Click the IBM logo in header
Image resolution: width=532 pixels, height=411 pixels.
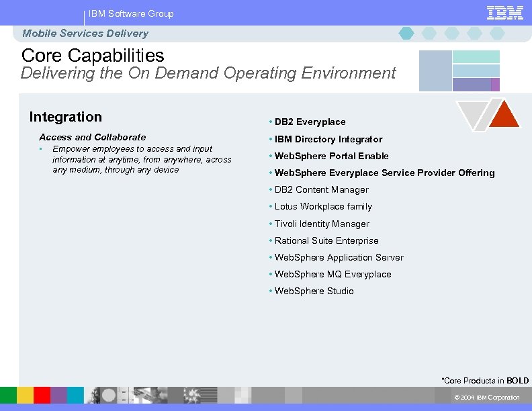pos(505,13)
